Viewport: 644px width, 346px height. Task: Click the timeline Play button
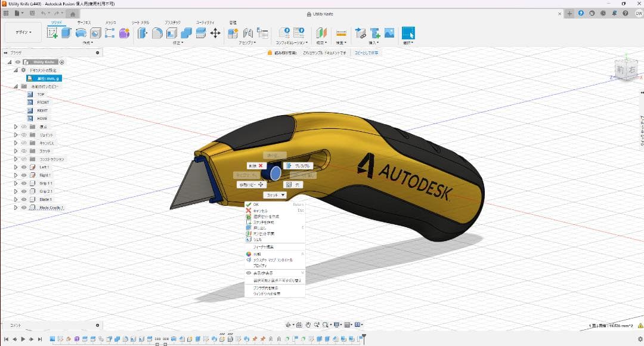pyautogui.click(x=23, y=339)
